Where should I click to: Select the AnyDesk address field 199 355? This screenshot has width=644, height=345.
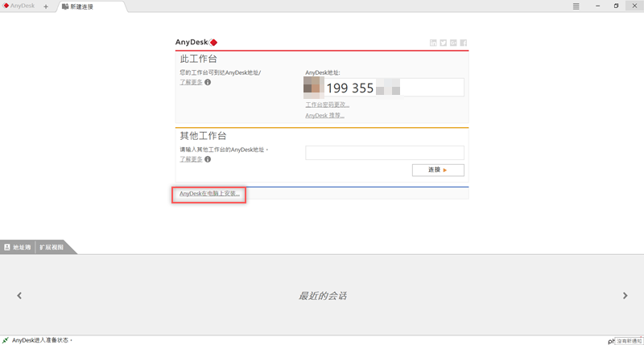[384, 88]
